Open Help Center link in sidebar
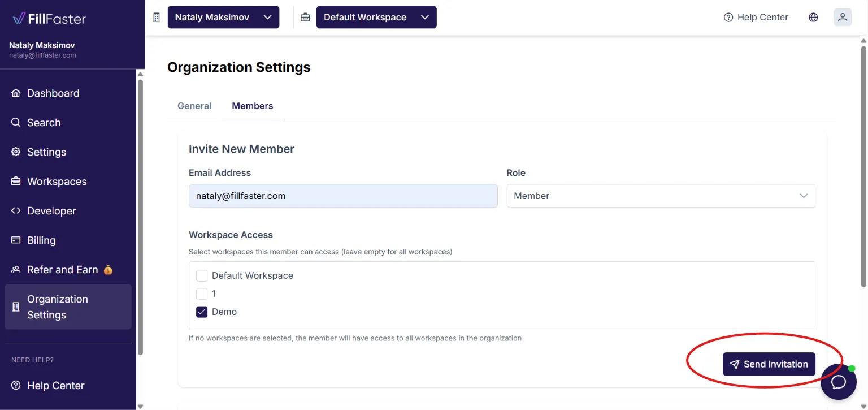 pyautogui.click(x=68, y=386)
